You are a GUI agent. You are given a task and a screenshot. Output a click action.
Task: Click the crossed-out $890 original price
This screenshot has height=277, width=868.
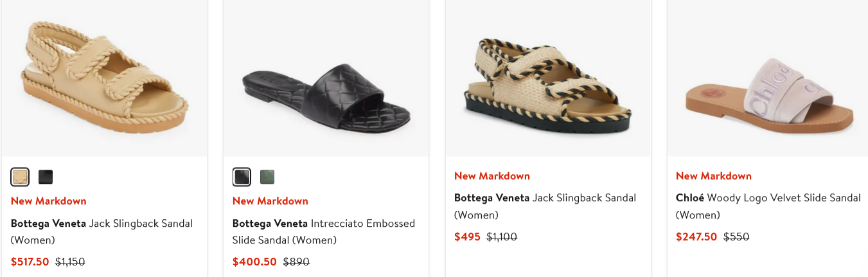[297, 262]
